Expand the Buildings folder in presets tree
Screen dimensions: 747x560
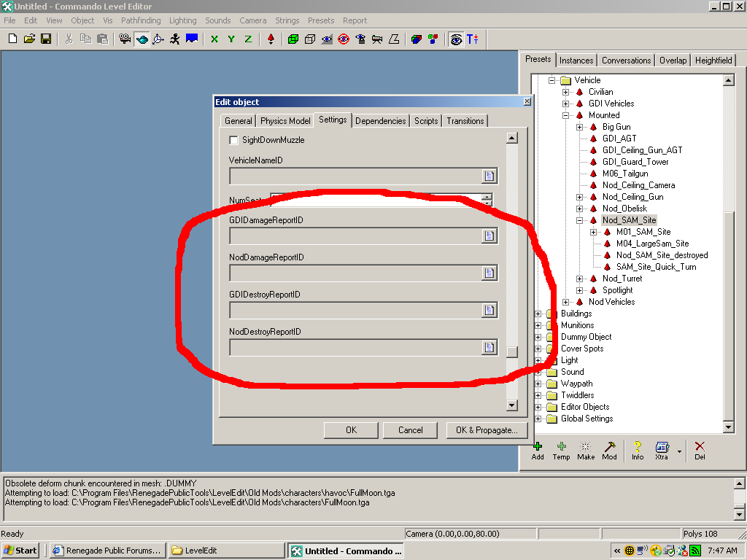(538, 314)
